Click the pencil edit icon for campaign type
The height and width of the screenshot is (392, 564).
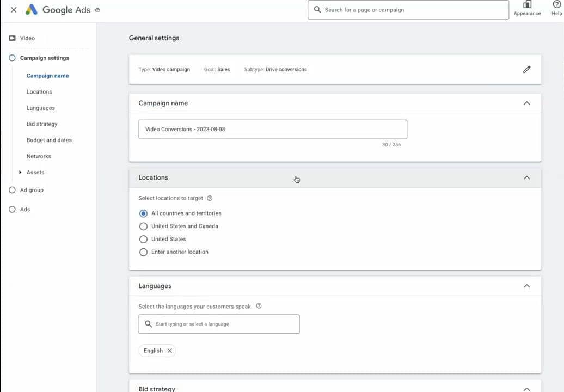(x=526, y=70)
